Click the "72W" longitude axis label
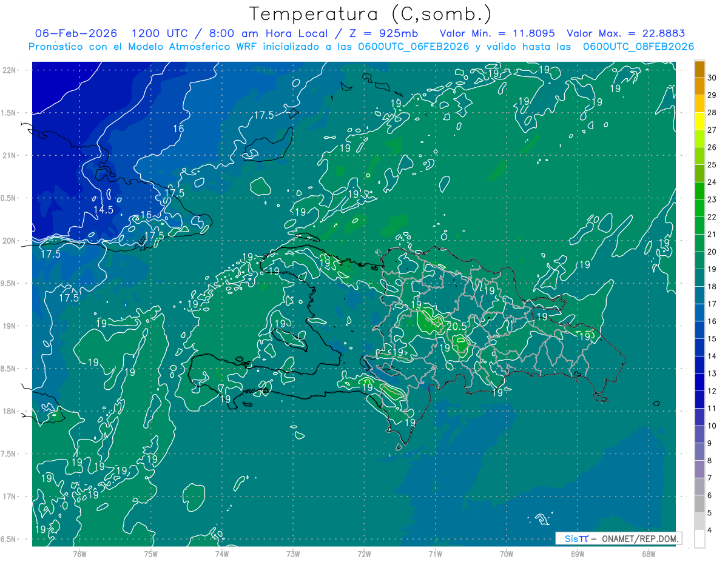The image size is (728, 562). (364, 554)
